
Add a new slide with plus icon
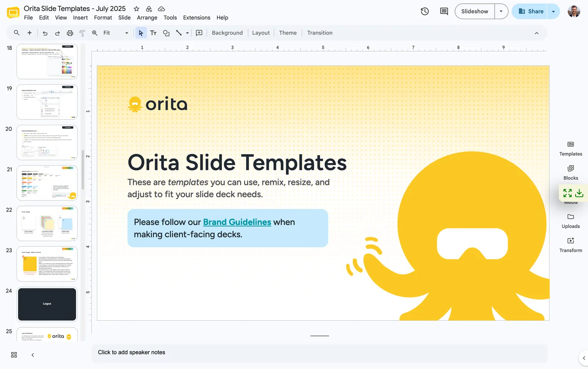(29, 33)
